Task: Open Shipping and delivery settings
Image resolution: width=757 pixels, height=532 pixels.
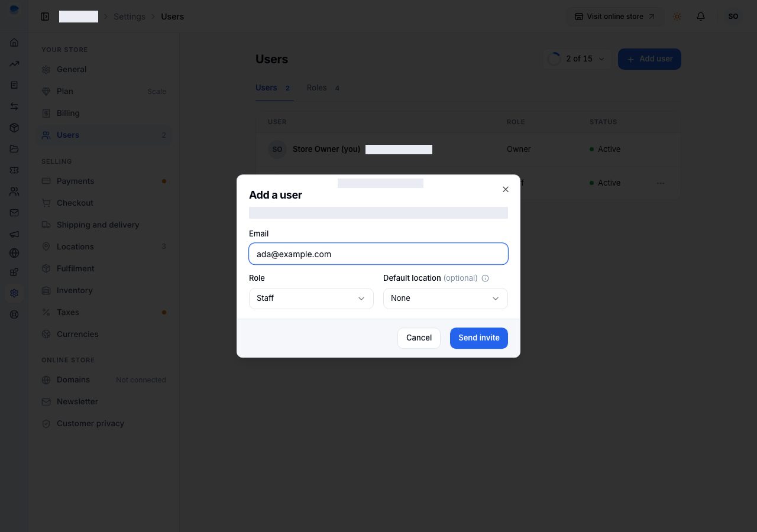Action: pos(104,225)
